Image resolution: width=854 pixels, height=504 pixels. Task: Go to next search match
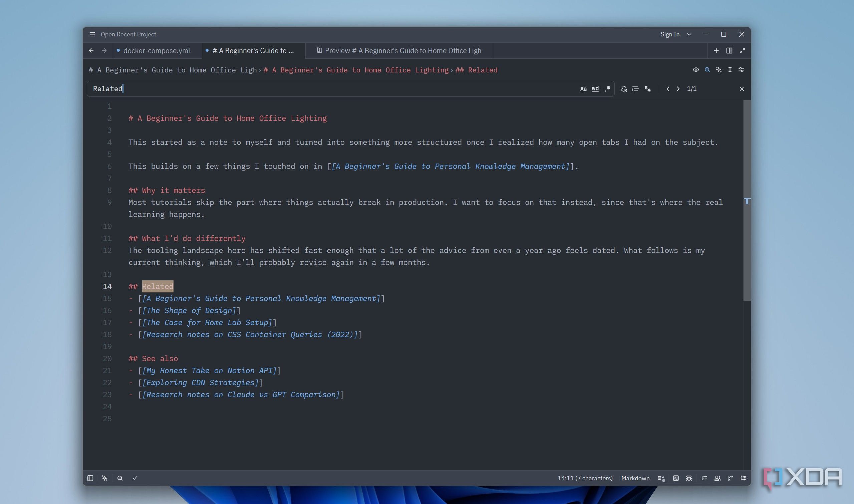click(x=678, y=89)
